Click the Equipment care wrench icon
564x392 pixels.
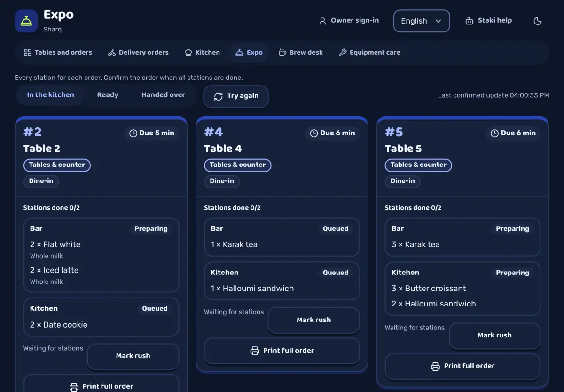[343, 53]
